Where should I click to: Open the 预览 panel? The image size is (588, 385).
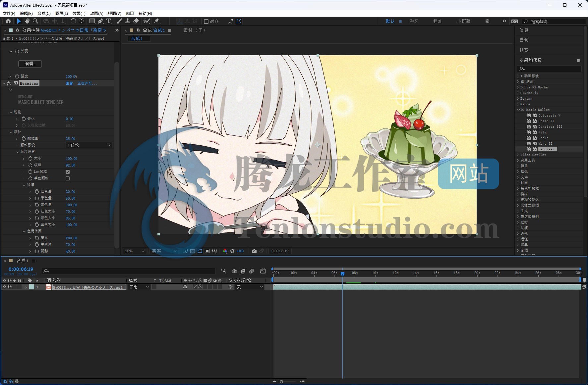coord(524,50)
